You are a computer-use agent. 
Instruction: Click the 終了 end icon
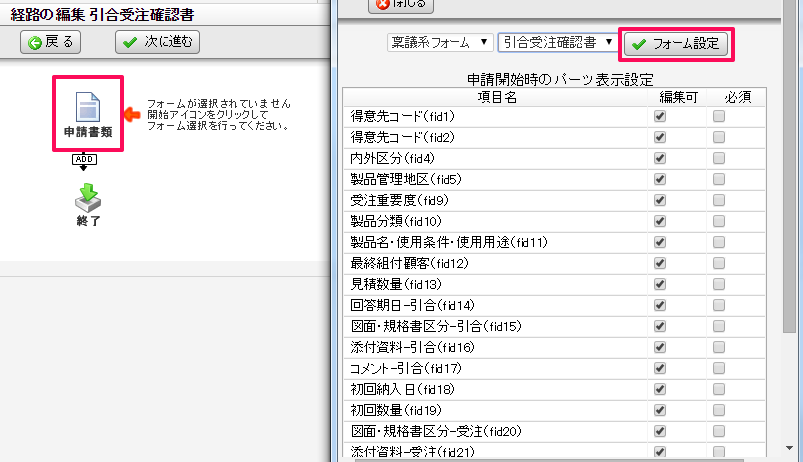click(88, 205)
